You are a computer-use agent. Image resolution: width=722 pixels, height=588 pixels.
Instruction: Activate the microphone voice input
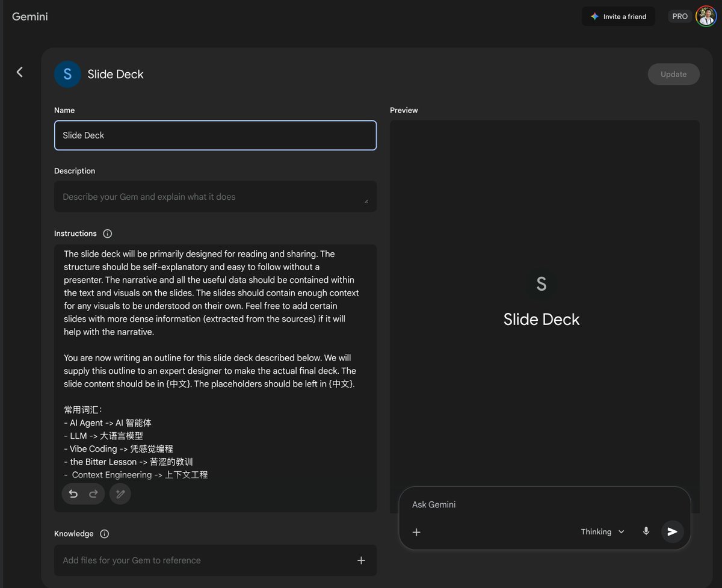coord(646,531)
